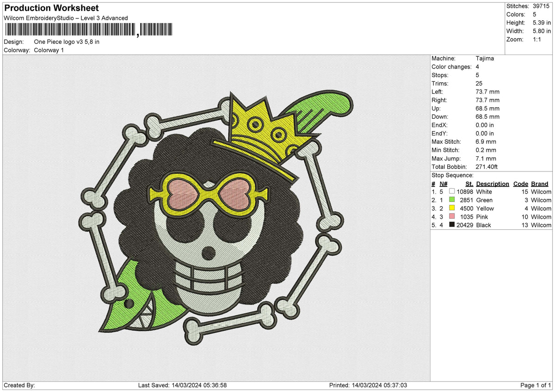
Task: Click the trims value '25'
Action: [479, 84]
